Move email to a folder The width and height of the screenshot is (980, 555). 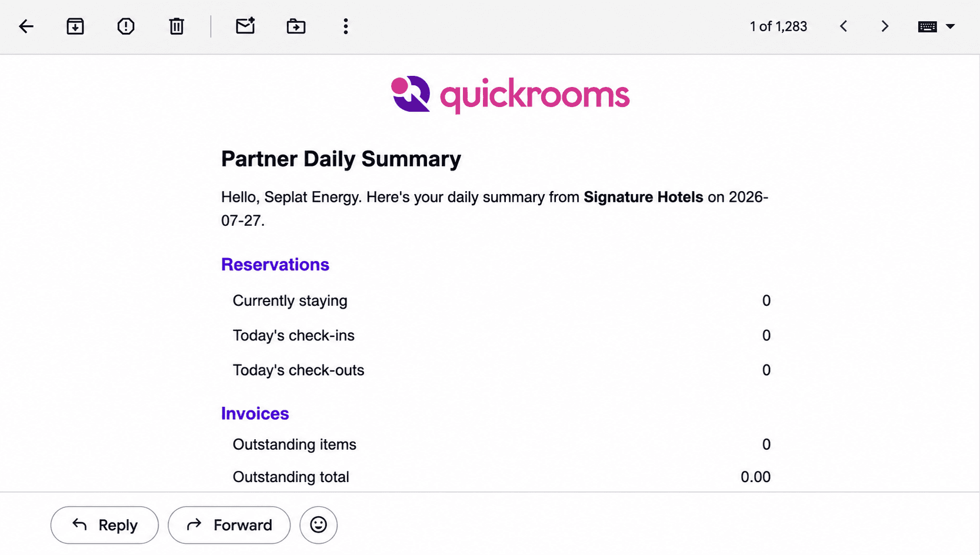click(296, 26)
